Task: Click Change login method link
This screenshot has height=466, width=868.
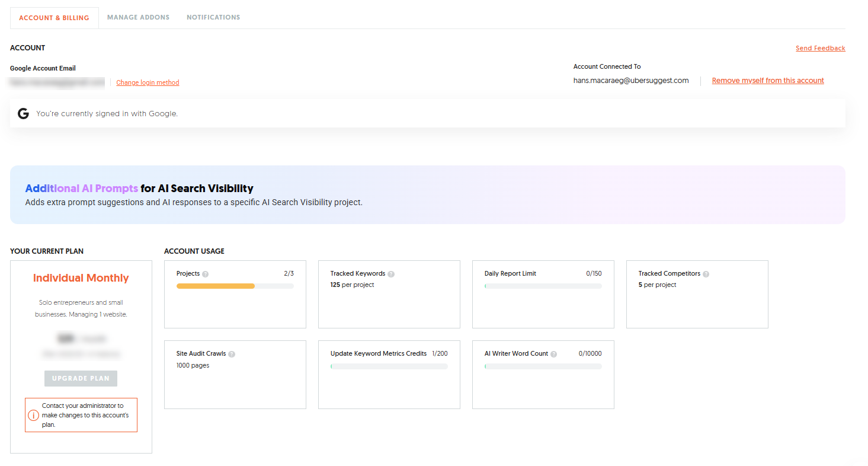Action: [148, 82]
